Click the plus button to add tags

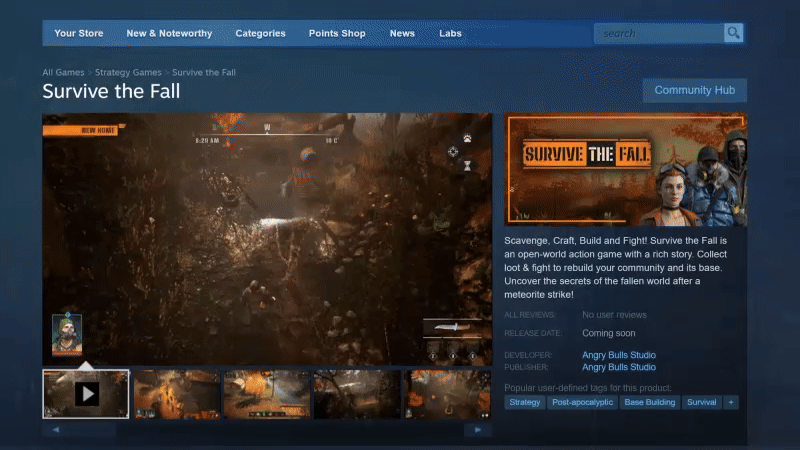coord(731,402)
